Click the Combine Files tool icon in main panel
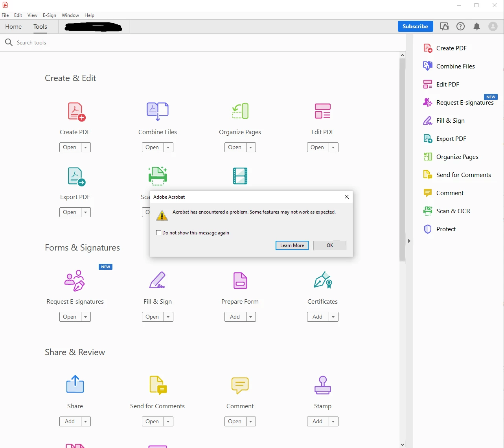Viewport: 504px width, 448px height. (158, 111)
